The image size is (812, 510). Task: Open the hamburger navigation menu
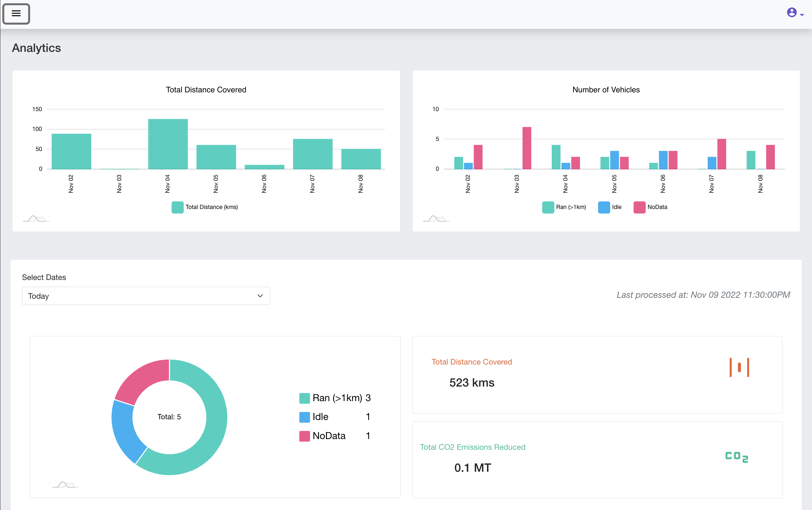point(16,14)
